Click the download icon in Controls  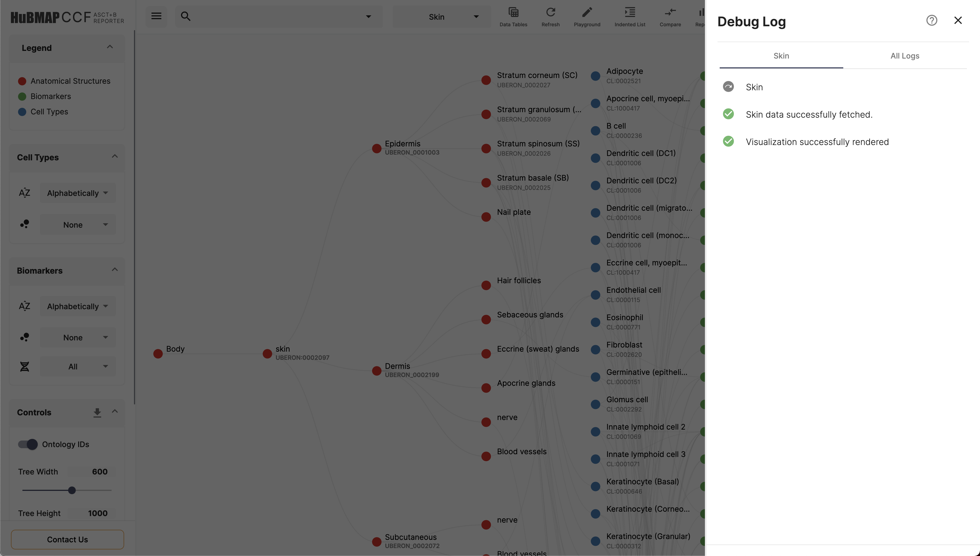97,413
